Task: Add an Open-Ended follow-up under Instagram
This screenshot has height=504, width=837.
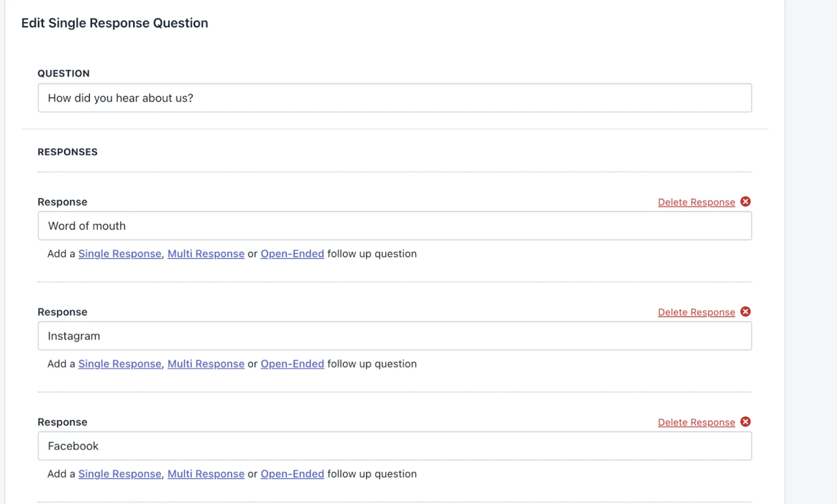Action: [292, 364]
